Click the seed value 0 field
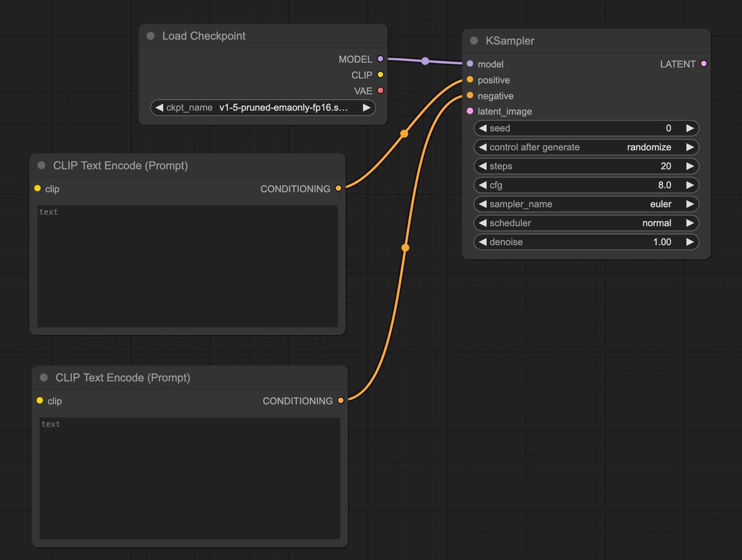 coord(586,128)
